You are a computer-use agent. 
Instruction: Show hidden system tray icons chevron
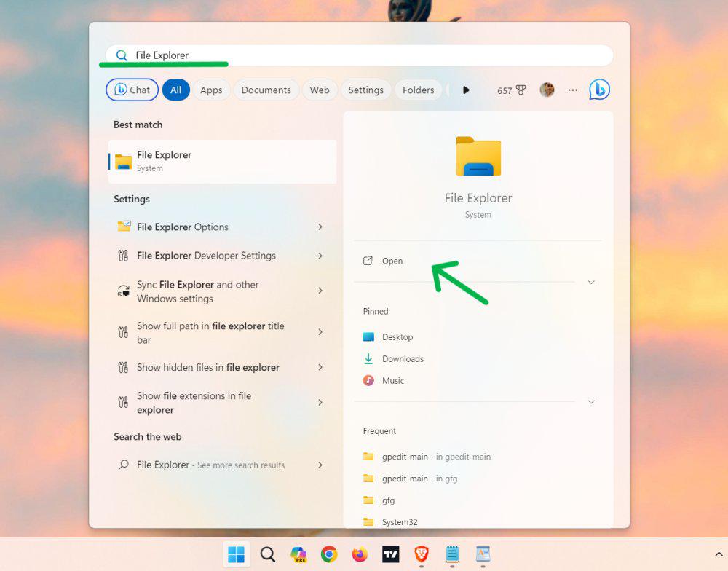coord(719,554)
